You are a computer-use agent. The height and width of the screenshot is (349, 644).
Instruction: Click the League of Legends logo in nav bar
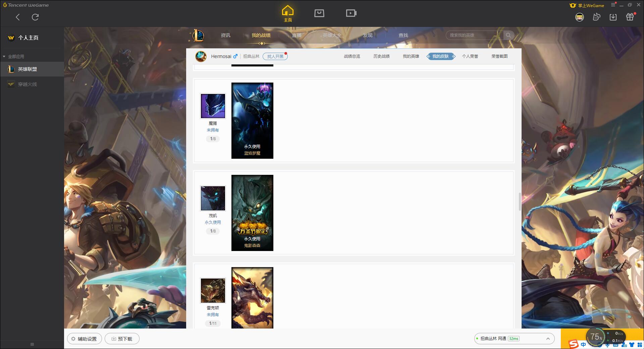pyautogui.click(x=198, y=35)
